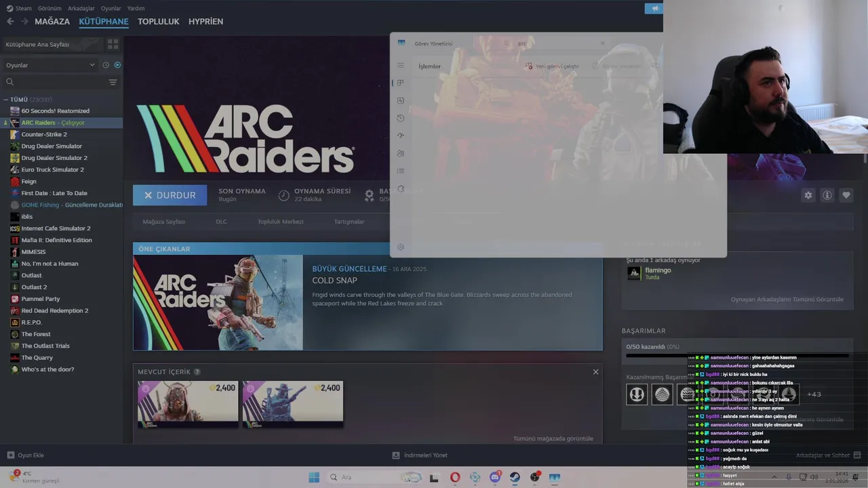This screenshot has width=868, height=488.
Task: Open the Görünüm menu
Action: (x=50, y=8)
